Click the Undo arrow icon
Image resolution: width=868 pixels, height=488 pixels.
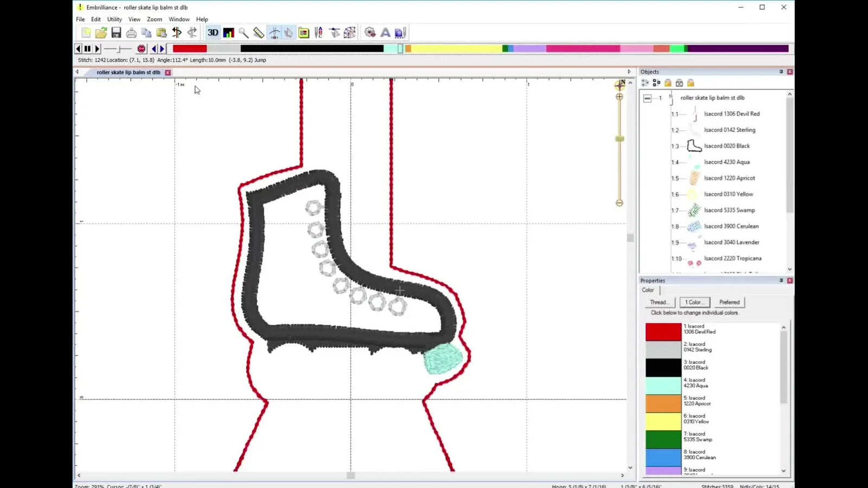click(x=176, y=33)
